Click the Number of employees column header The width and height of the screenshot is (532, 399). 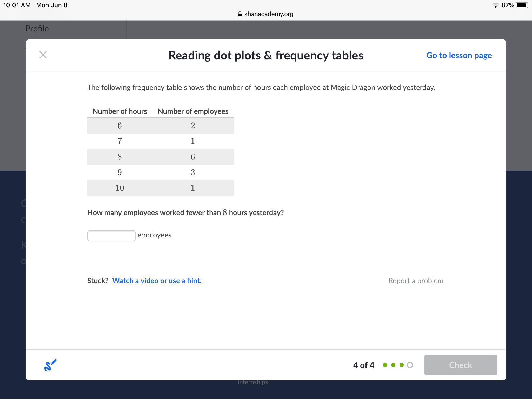click(x=193, y=111)
